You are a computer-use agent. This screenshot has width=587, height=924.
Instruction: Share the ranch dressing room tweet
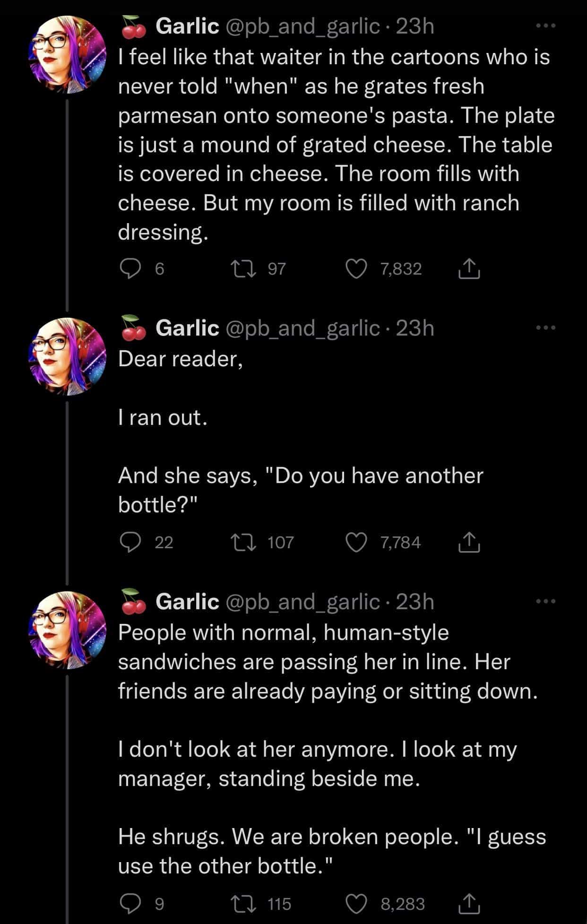(x=469, y=269)
